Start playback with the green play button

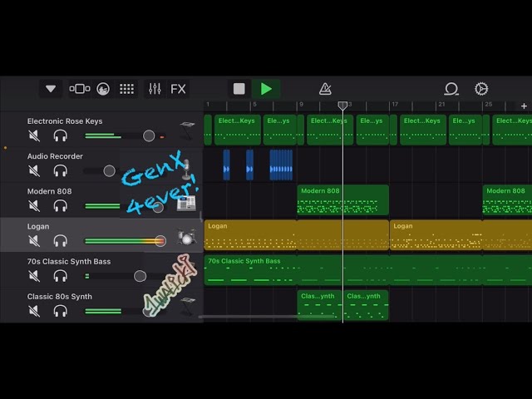click(266, 89)
